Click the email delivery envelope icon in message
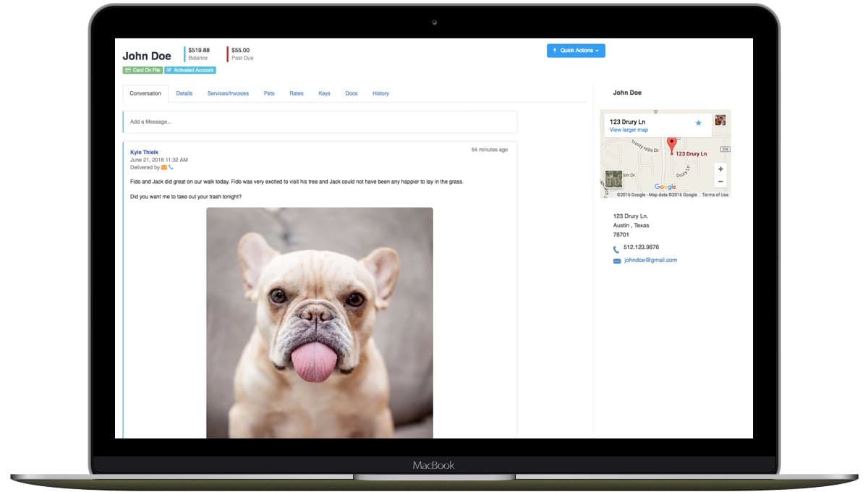 tap(164, 167)
